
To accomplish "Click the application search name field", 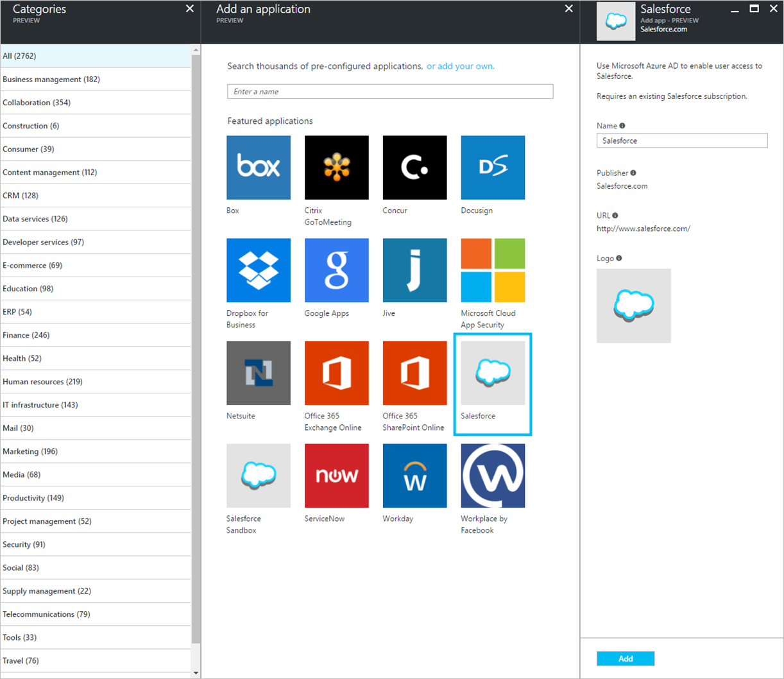I will 390,92.
